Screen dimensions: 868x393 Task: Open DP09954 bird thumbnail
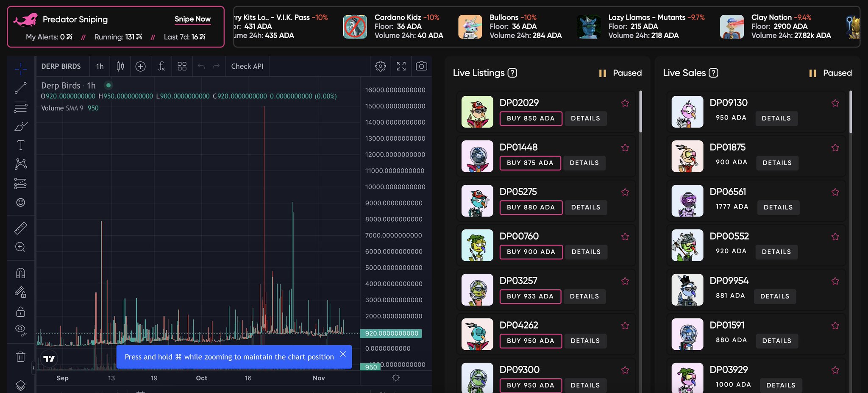click(687, 290)
